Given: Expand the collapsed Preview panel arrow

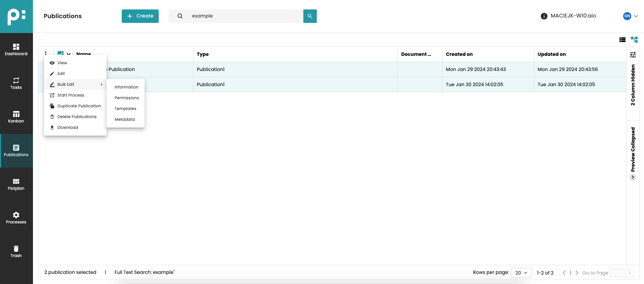Looking at the screenshot, I should [x=633, y=177].
